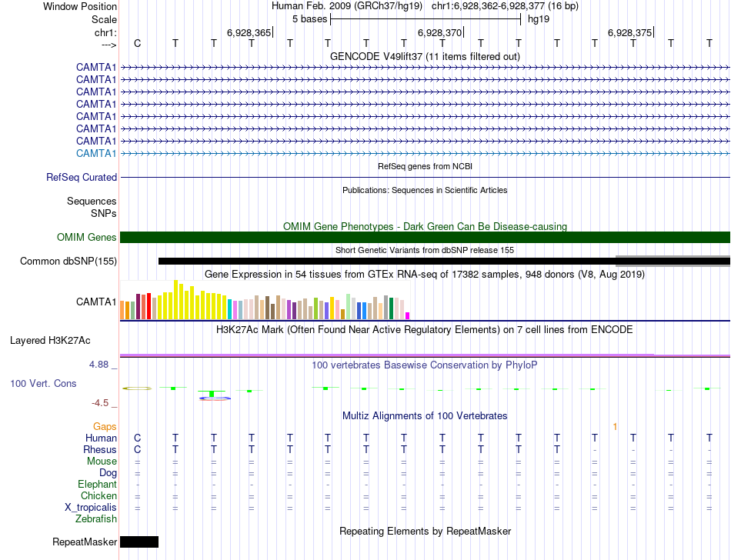Click "Human Feb. 2009 (GRCh37/hg19)" assembly text
Screen dimensions: 731x560
[x=347, y=6]
